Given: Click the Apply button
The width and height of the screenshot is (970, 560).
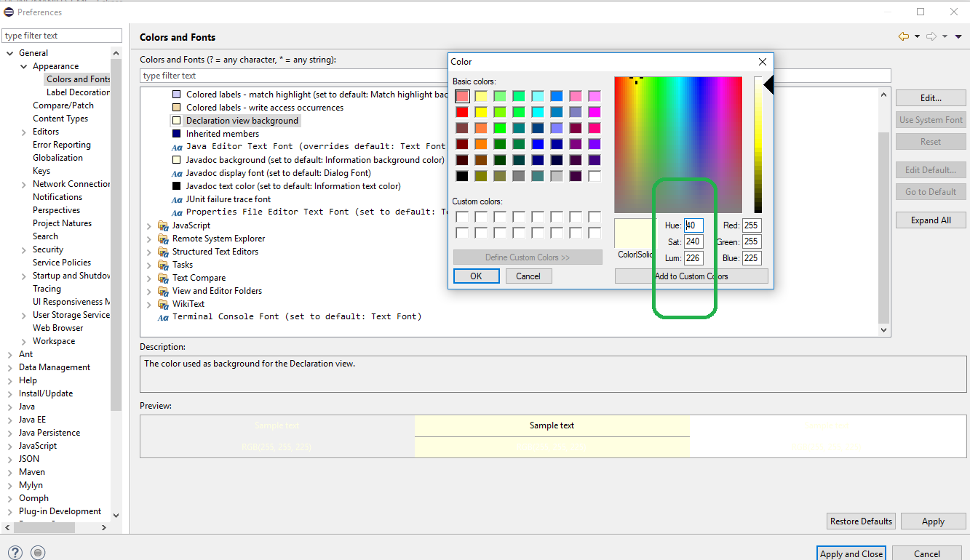Looking at the screenshot, I should coord(933,521).
